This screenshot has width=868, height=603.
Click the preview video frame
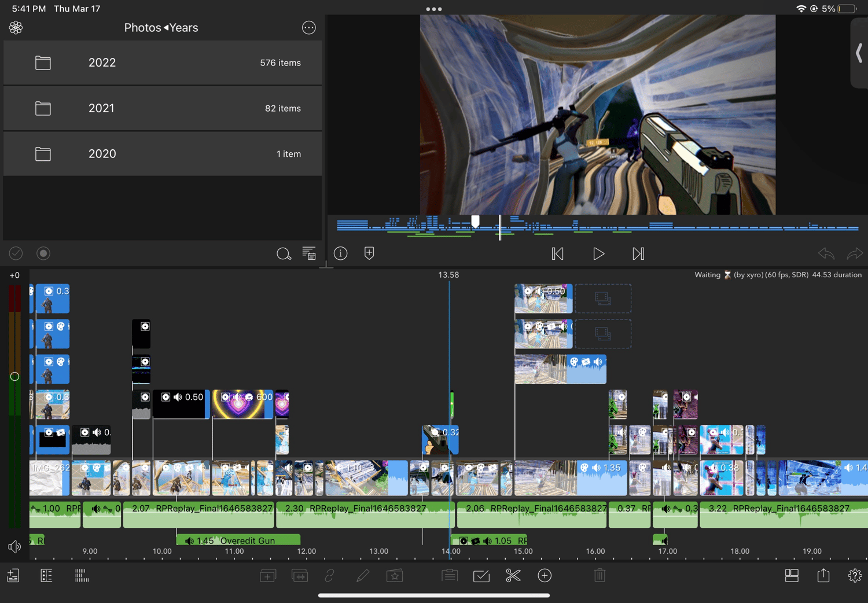pyautogui.click(x=598, y=115)
